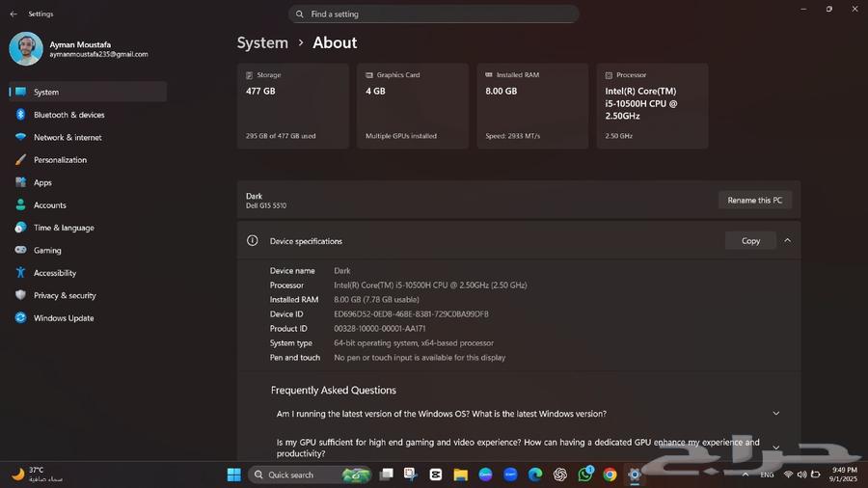Viewport: 868px width, 488px height.
Task: Open the 37°C weather widget
Action: point(37,474)
